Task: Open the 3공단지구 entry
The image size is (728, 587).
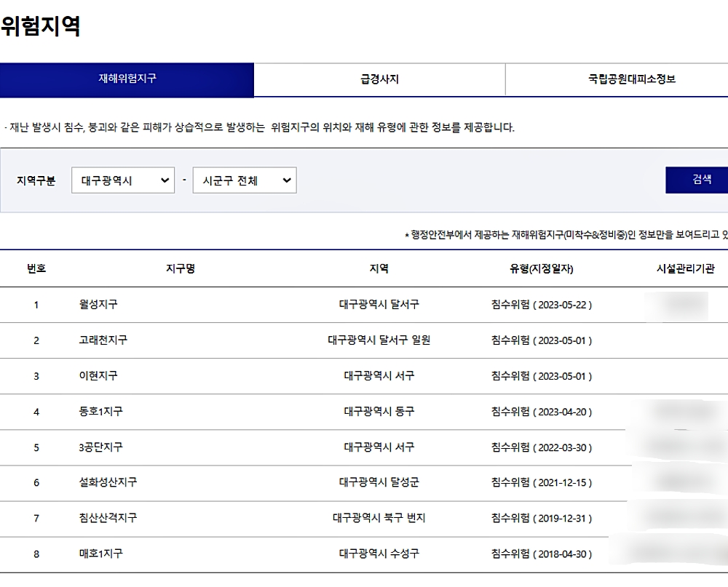Action: [x=101, y=447]
